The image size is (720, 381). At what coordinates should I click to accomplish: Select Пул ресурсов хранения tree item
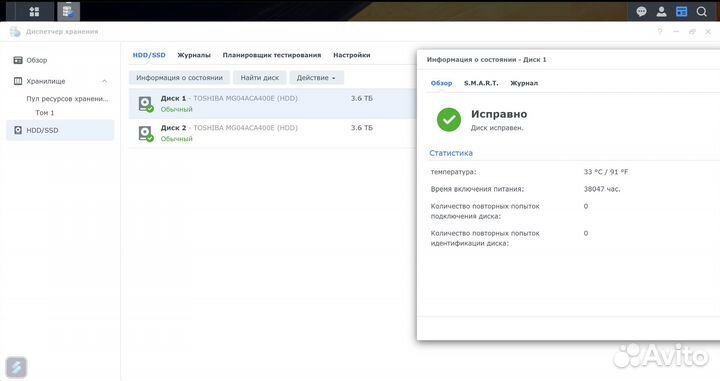[67, 99]
